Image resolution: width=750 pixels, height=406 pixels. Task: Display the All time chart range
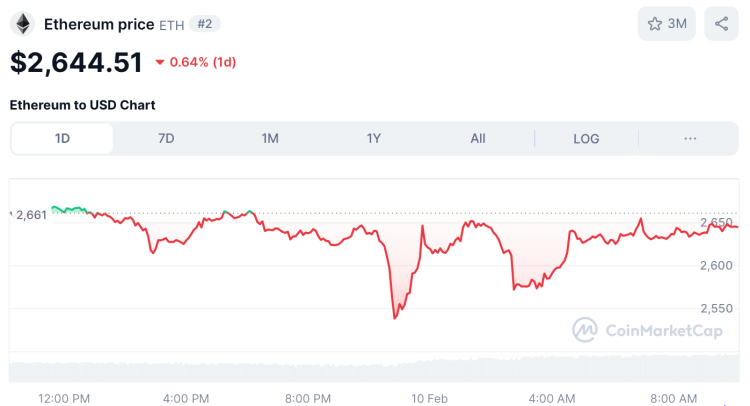[478, 139]
